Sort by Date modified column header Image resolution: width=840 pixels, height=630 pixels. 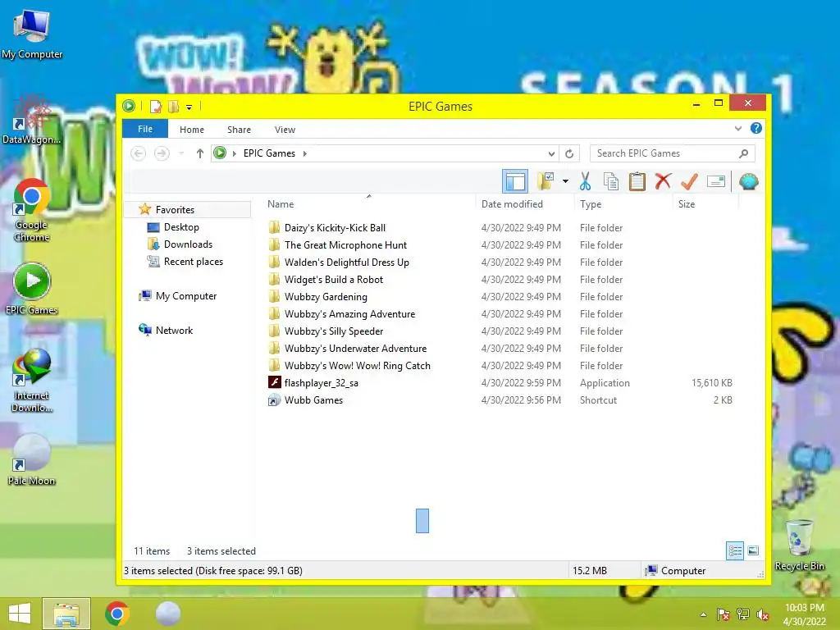[x=512, y=204]
